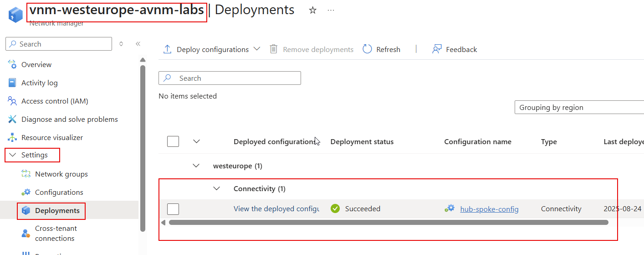Click the Activity log icon

pyautogui.click(x=12, y=83)
